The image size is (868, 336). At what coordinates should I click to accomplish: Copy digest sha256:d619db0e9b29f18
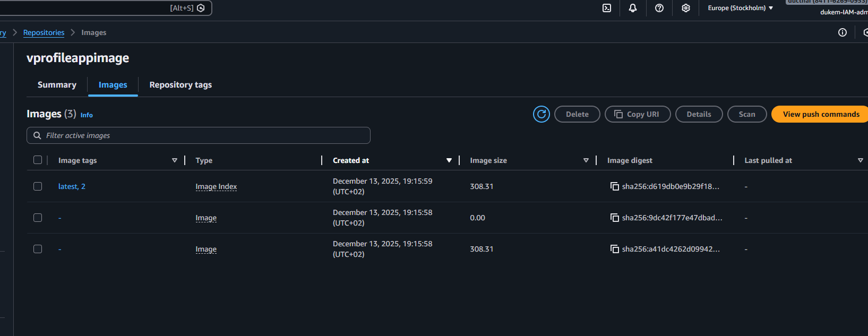click(615, 186)
